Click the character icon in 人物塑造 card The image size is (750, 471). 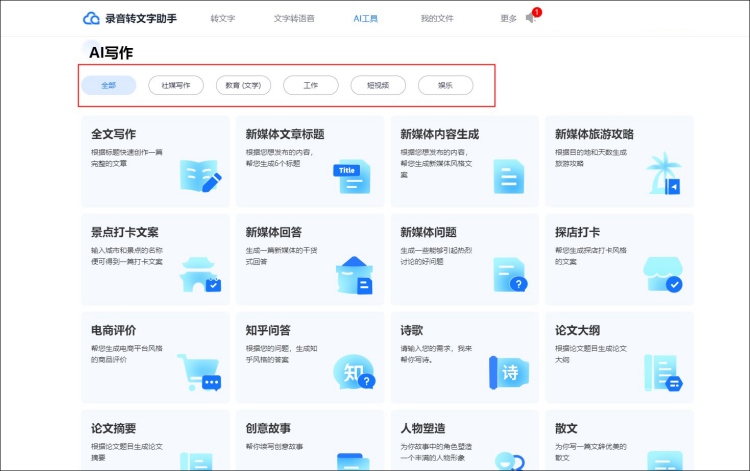[x=510, y=461]
